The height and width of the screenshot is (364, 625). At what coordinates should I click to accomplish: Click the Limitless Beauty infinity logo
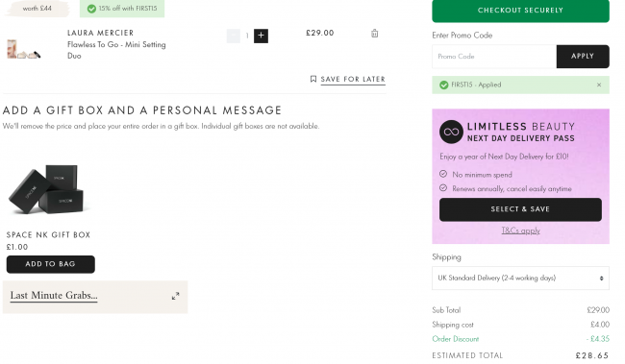point(451,132)
